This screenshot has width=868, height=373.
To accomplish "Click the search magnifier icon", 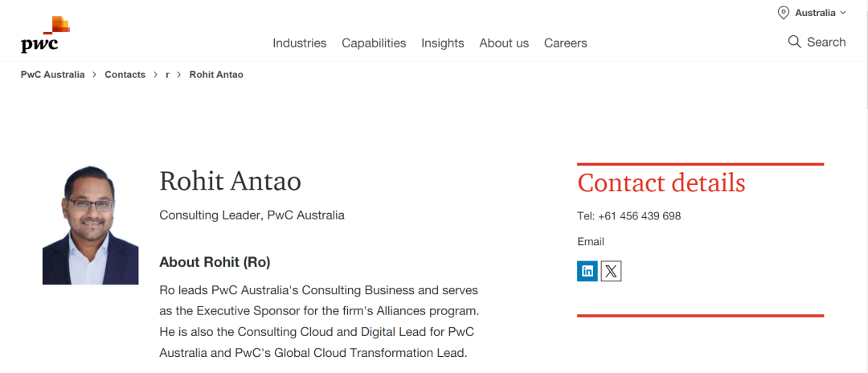I will coord(794,42).
